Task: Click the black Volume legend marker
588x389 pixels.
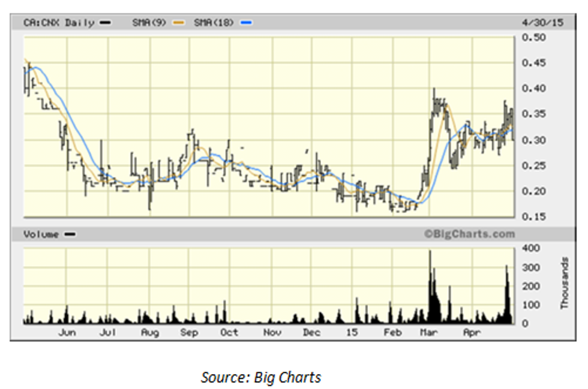Action: coord(70,234)
